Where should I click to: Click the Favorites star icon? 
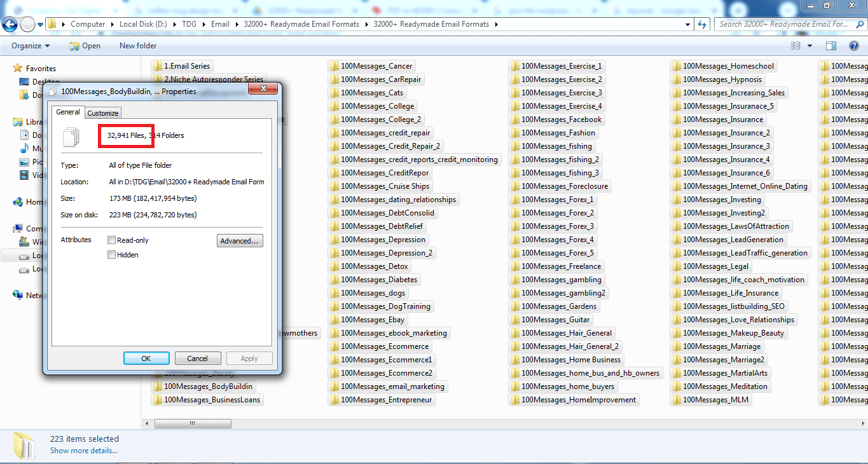point(18,68)
